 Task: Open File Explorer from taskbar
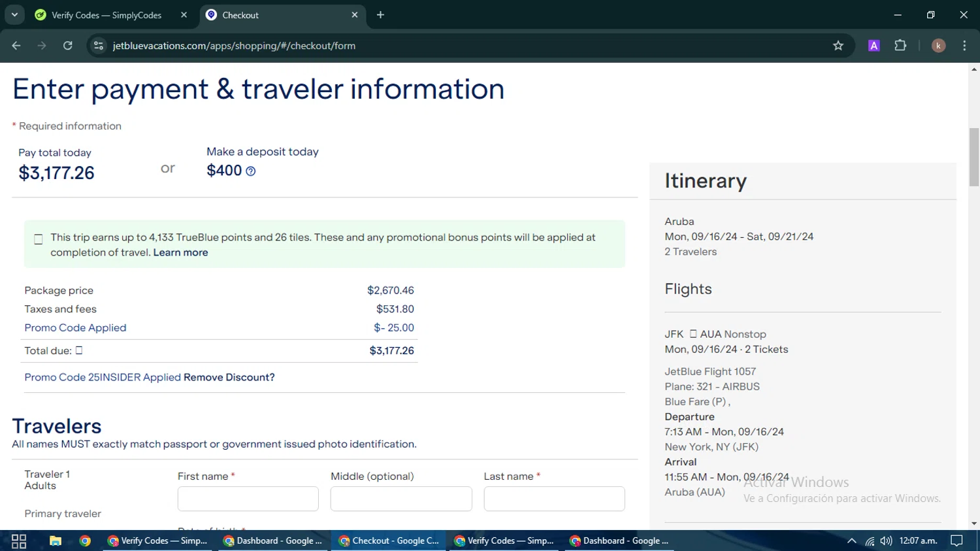coord(56,541)
